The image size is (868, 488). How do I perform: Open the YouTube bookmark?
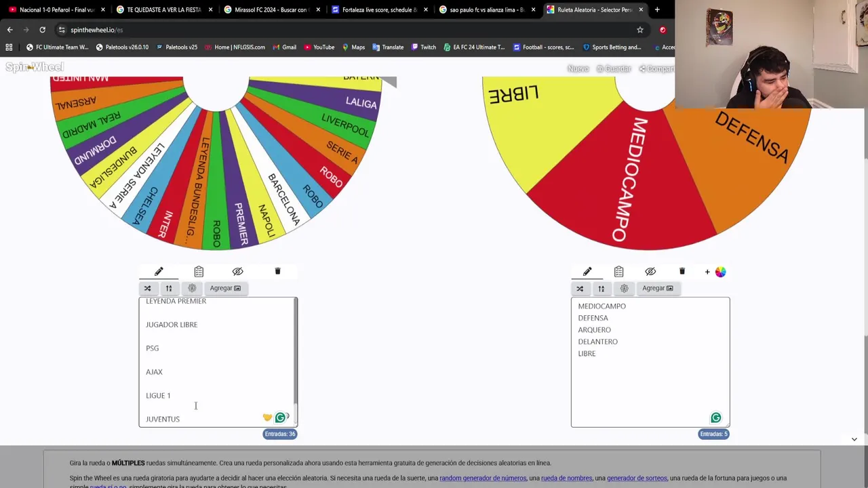(319, 47)
